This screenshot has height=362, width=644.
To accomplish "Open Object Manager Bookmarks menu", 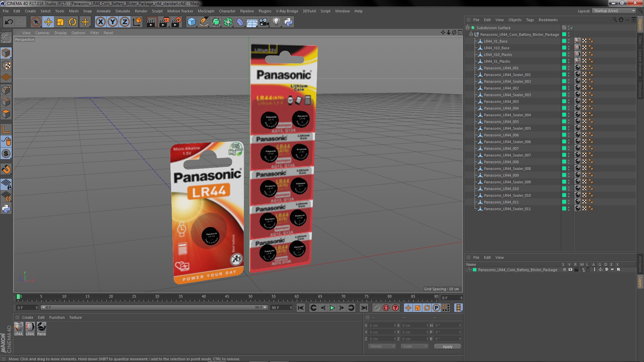I will point(548,20).
